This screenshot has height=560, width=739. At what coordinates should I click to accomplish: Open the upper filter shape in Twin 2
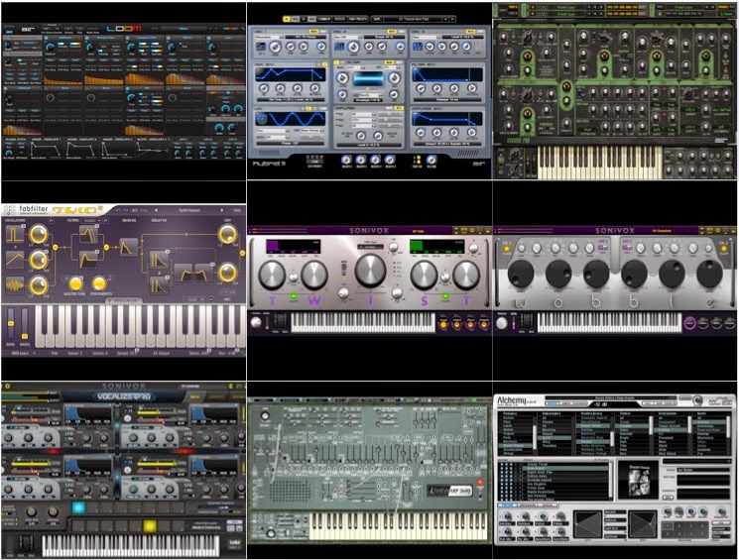[88, 234]
